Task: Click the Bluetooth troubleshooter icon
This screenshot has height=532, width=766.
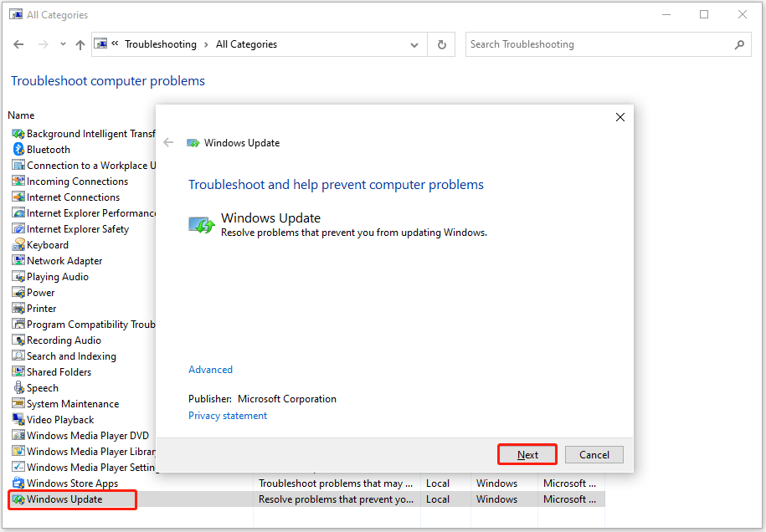Action: [18, 150]
